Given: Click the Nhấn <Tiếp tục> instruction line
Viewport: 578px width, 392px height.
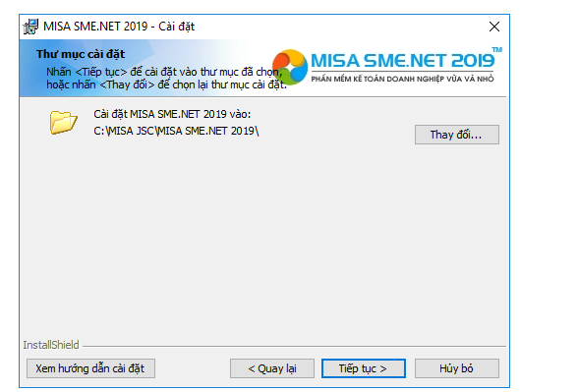Looking at the screenshot, I should point(164,72).
